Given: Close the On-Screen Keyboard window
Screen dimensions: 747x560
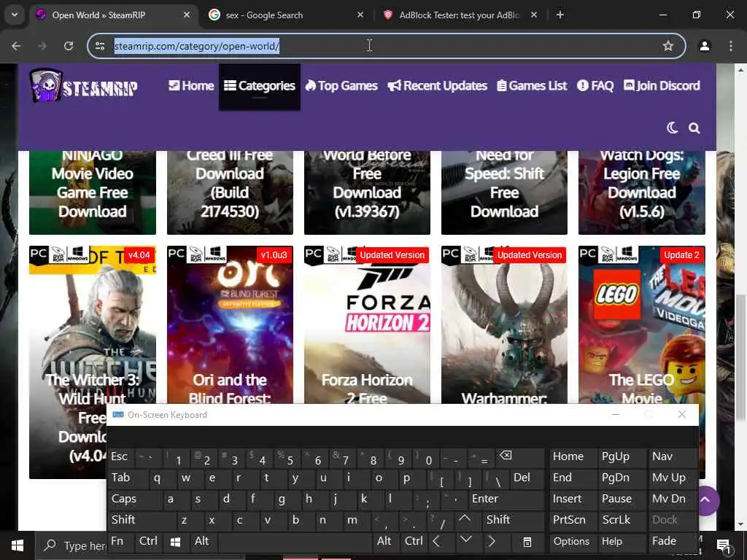Looking at the screenshot, I should coord(682,415).
